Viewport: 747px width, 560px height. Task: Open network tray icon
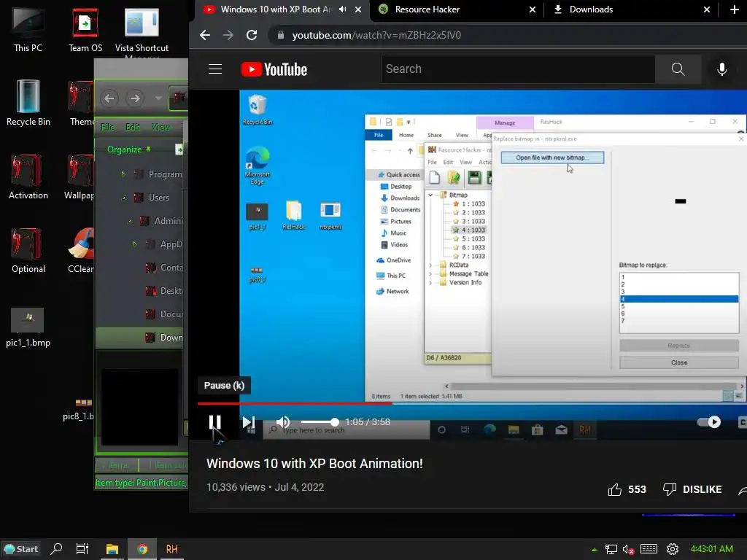click(611, 550)
